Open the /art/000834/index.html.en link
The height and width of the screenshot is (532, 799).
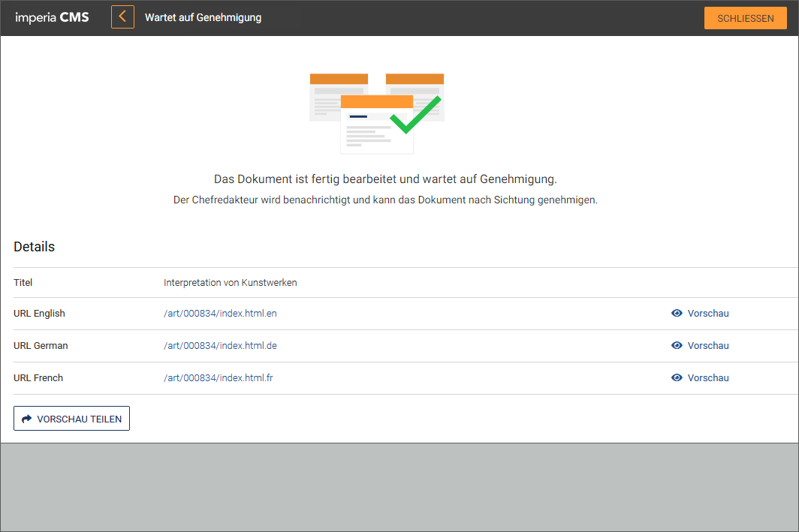[x=220, y=313]
